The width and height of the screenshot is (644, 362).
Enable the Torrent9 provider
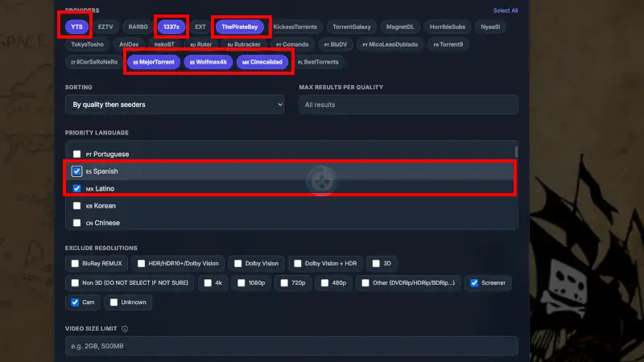(448, 44)
